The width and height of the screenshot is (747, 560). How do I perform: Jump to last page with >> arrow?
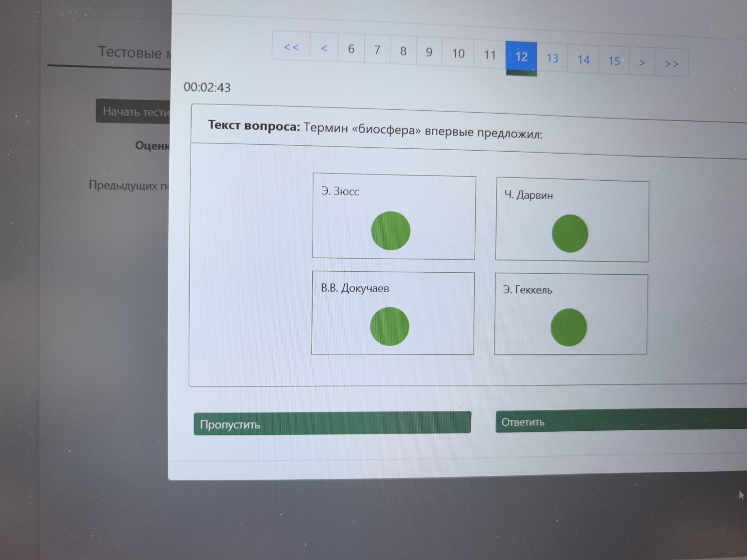[x=672, y=64]
